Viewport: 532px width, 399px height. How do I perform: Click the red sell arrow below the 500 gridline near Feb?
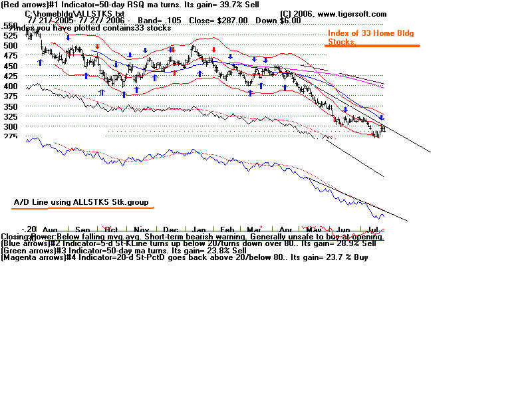point(213,50)
